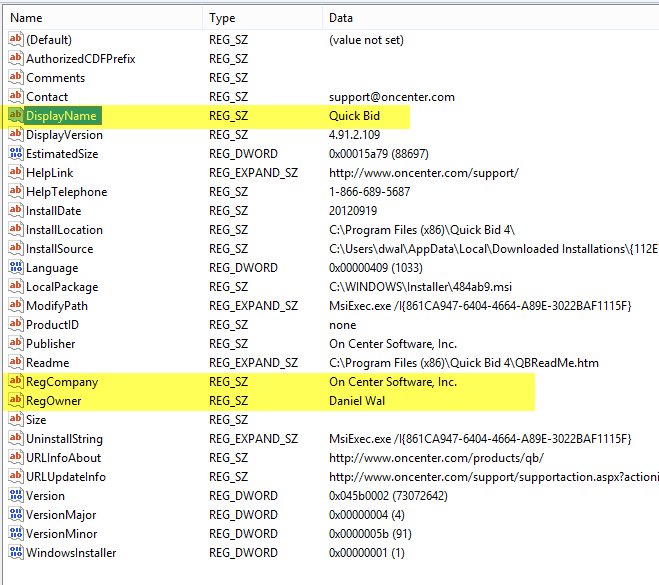
Task: Click the 'Quick Bid' data cell
Action: [x=354, y=116]
